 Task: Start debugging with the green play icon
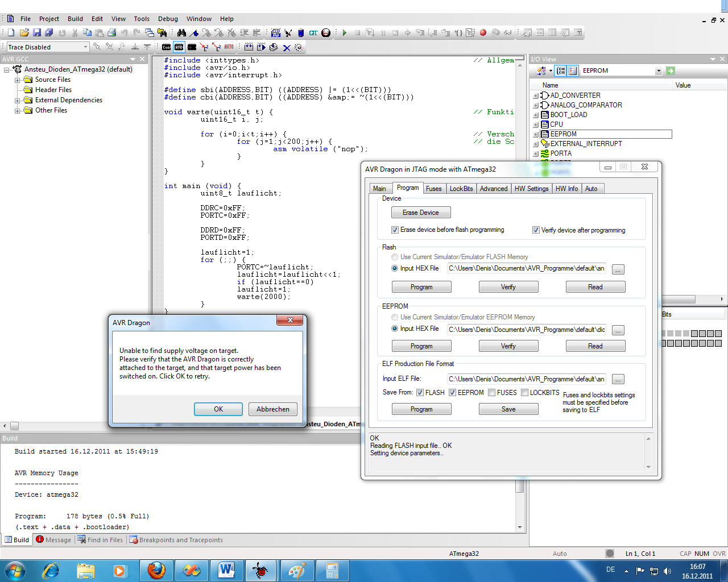coord(345,32)
